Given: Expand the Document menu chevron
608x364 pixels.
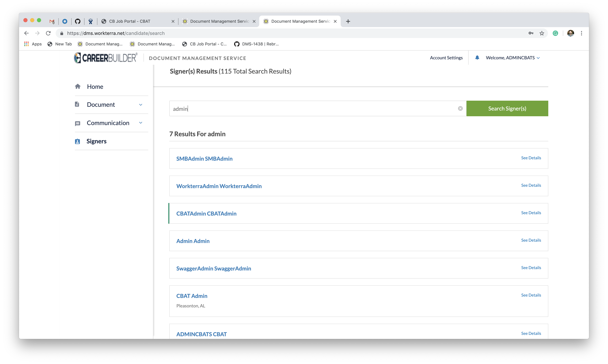Looking at the screenshot, I should [140, 105].
